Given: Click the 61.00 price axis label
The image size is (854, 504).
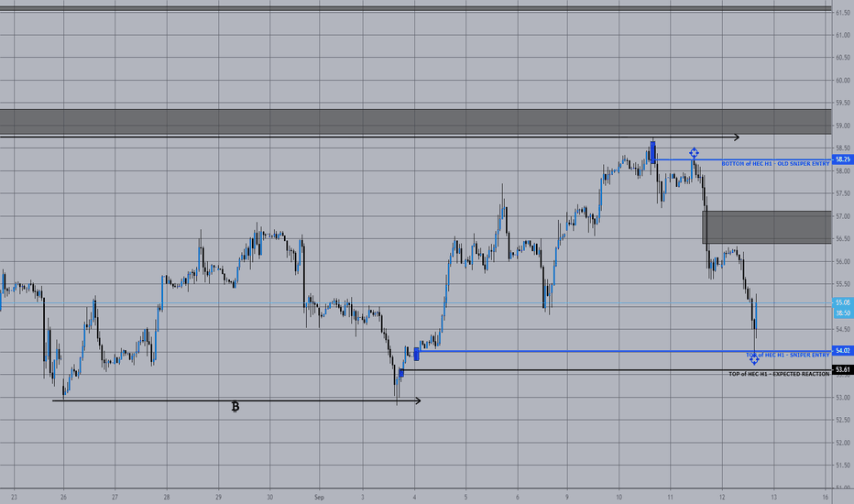Looking at the screenshot, I should click(843, 35).
